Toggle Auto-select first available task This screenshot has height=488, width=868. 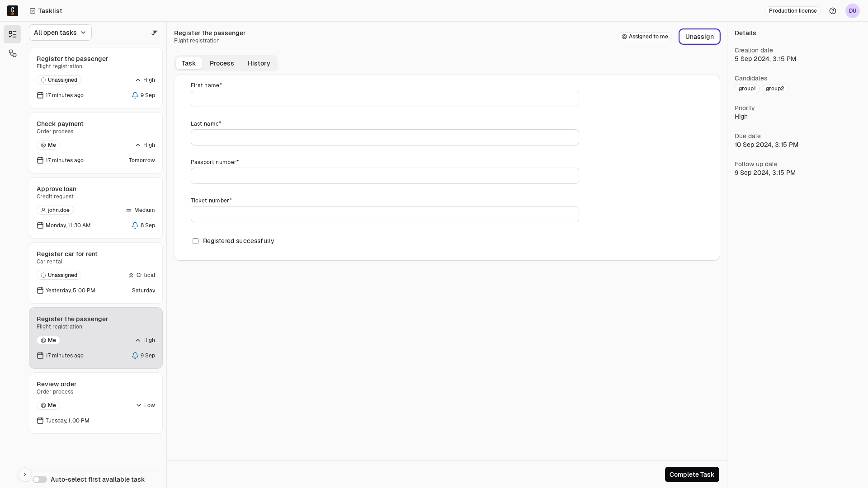coord(40,479)
